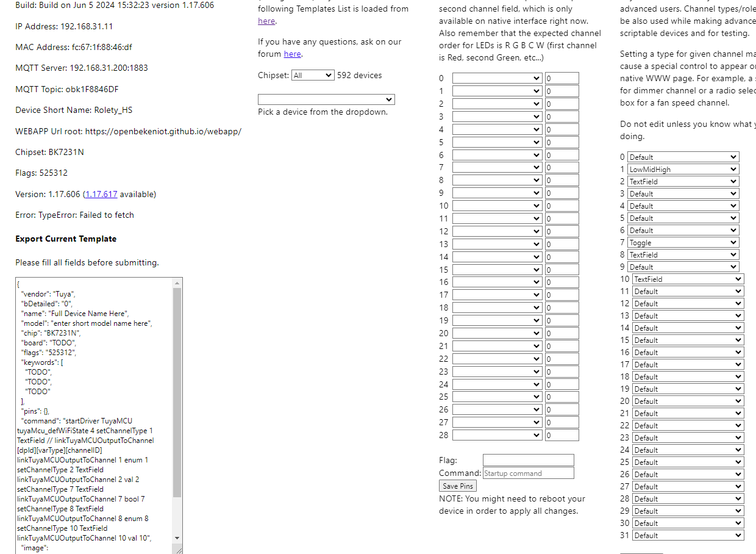Open the 1.17.617 version link
756x554 pixels.
click(101, 194)
